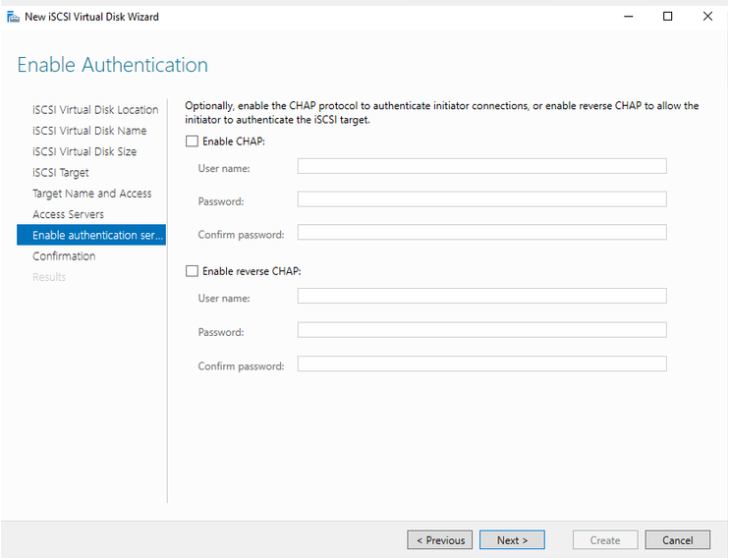Select the iSCSI Virtual Disk Name step

pos(89,131)
